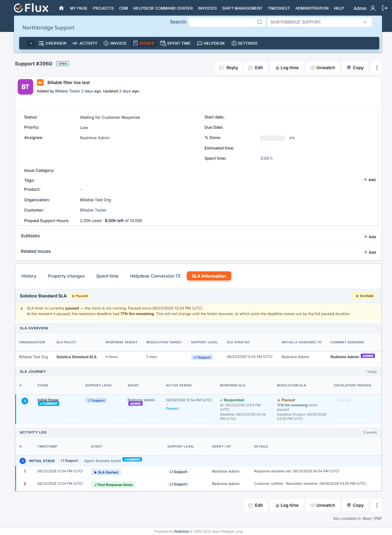The image size is (392, 535).
Task: Open the Activity project tab
Action: (85, 43)
